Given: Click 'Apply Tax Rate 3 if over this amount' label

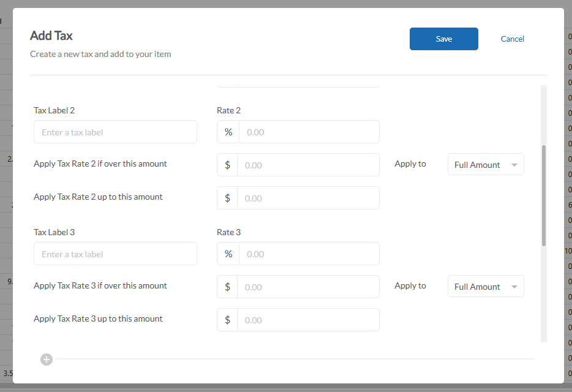Looking at the screenshot, I should (x=100, y=286).
